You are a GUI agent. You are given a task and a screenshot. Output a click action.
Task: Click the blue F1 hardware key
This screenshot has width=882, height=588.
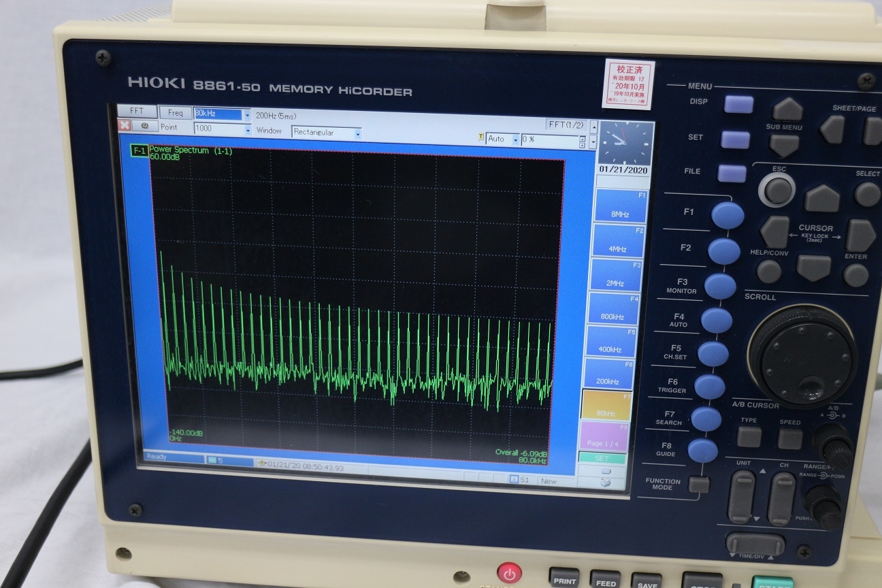coord(728,216)
